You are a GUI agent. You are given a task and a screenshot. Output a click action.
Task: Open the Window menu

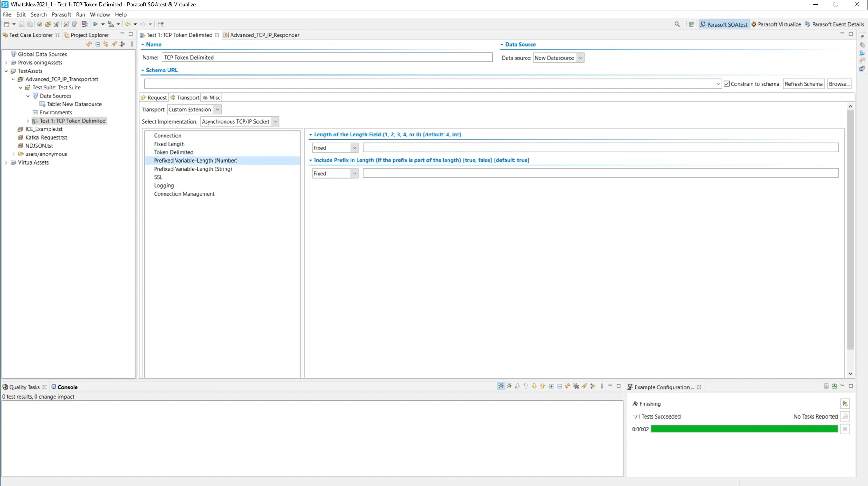100,14
